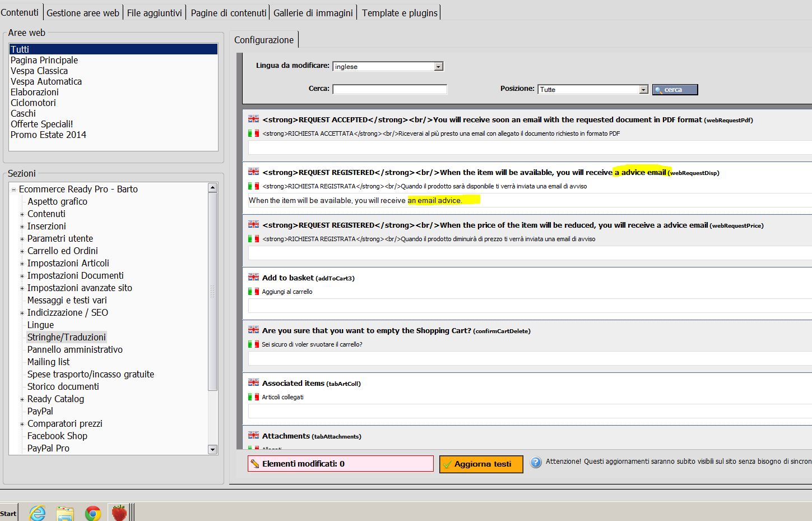Expand the 'Contenuti' tree node

pos(22,214)
